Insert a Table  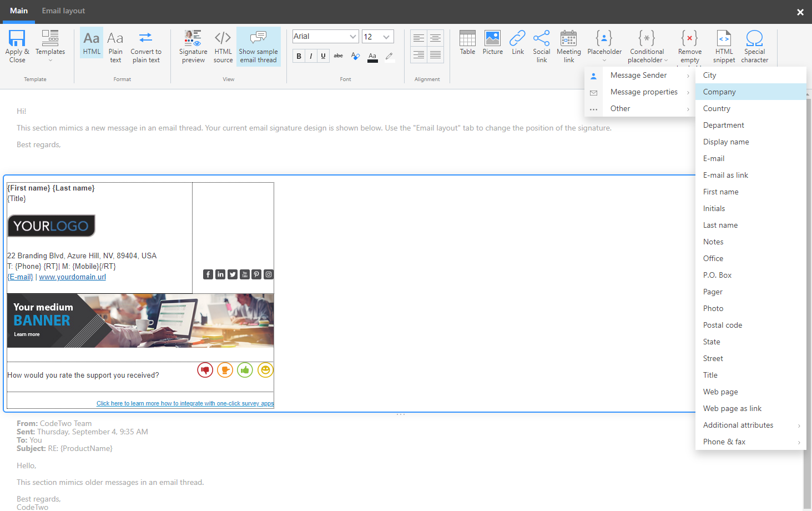pos(467,46)
